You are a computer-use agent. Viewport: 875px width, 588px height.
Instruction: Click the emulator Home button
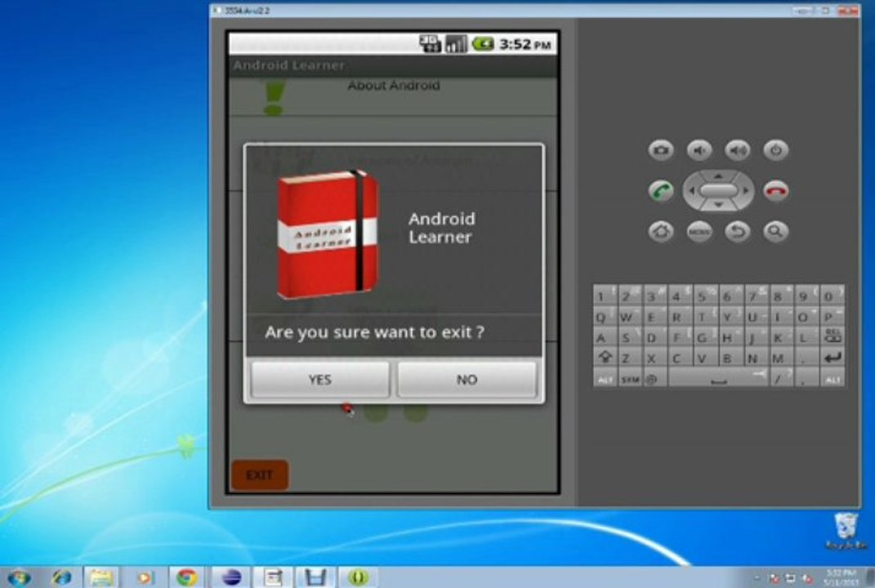pos(661,231)
